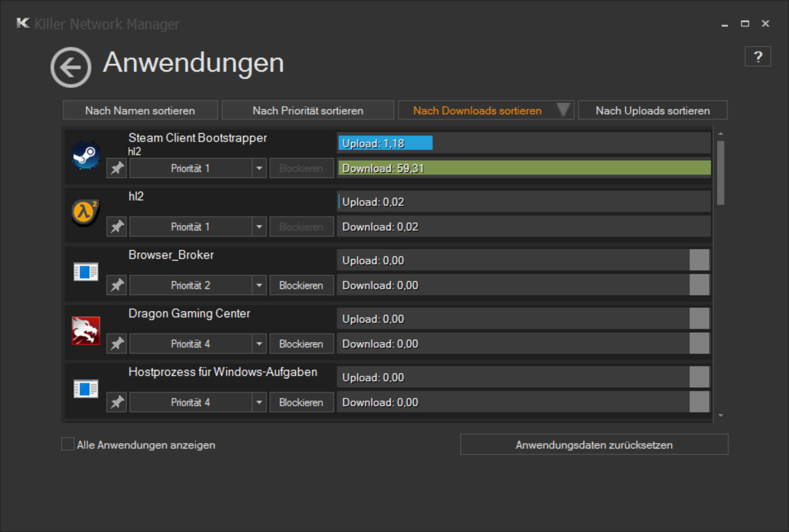Click the scroll up arrow of the list
789x532 pixels.
[x=720, y=134]
